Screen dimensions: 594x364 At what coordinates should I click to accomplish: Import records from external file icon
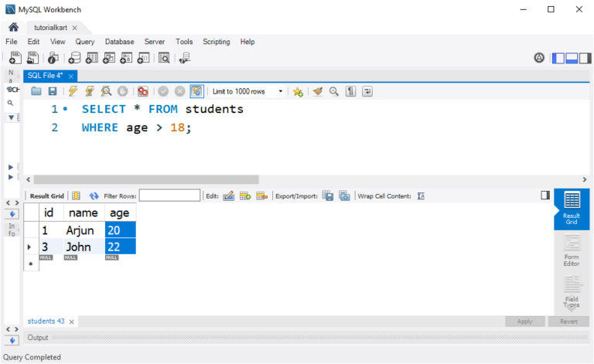pos(344,196)
